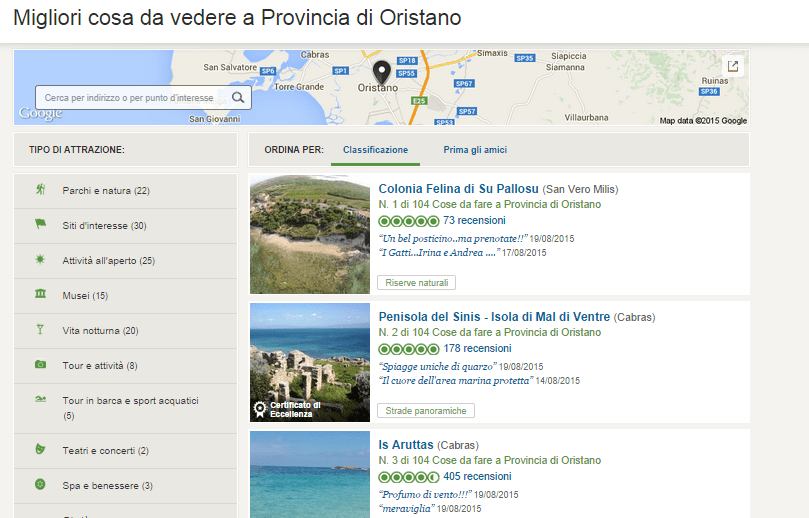The height and width of the screenshot is (518, 809).
Task: Click the Siti d'interesse flag icon
Action: [x=40, y=225]
